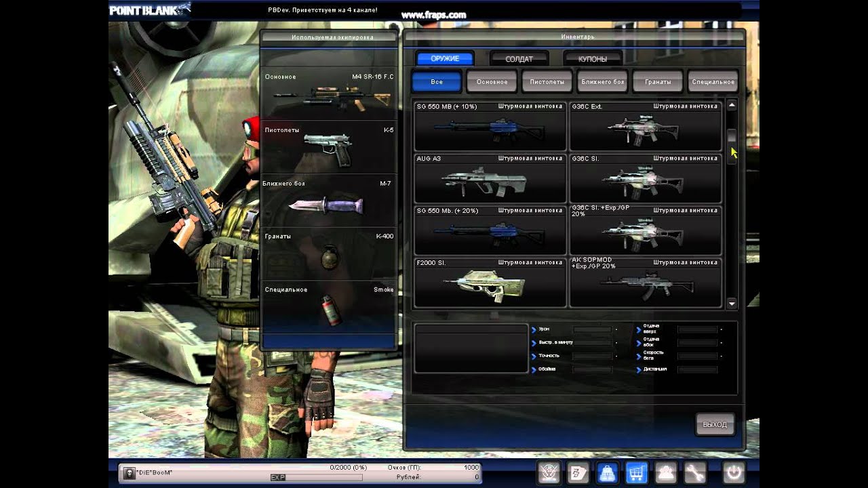Select the G36C Sl. rifle without bonus
The width and height of the screenshot is (868, 488).
click(646, 178)
